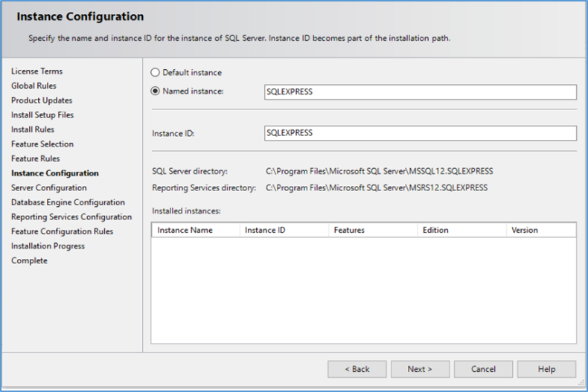Select Server Configuration step
This screenshot has width=588, height=392.
coord(48,187)
